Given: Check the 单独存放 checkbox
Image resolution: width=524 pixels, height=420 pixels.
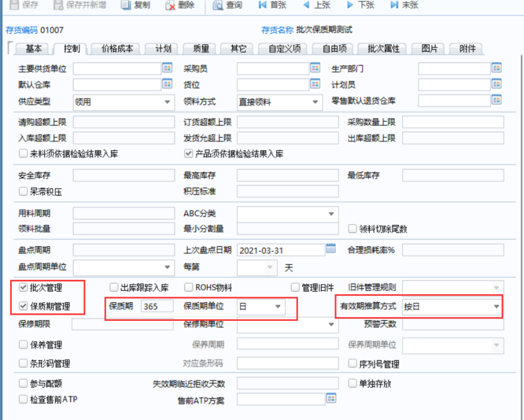Looking at the screenshot, I should coord(352,383).
